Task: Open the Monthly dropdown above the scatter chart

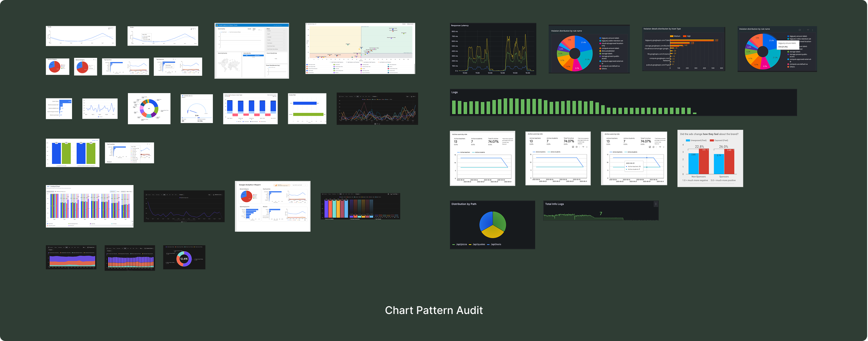Action: click(404, 24)
